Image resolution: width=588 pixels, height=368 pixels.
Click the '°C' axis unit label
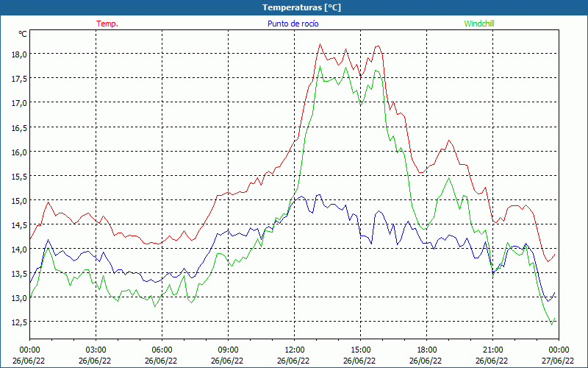point(23,34)
